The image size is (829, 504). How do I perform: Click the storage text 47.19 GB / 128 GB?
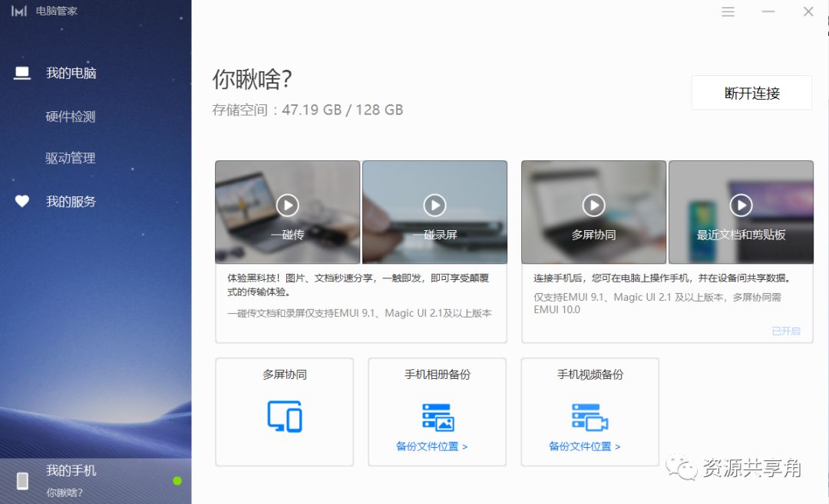click(342, 110)
